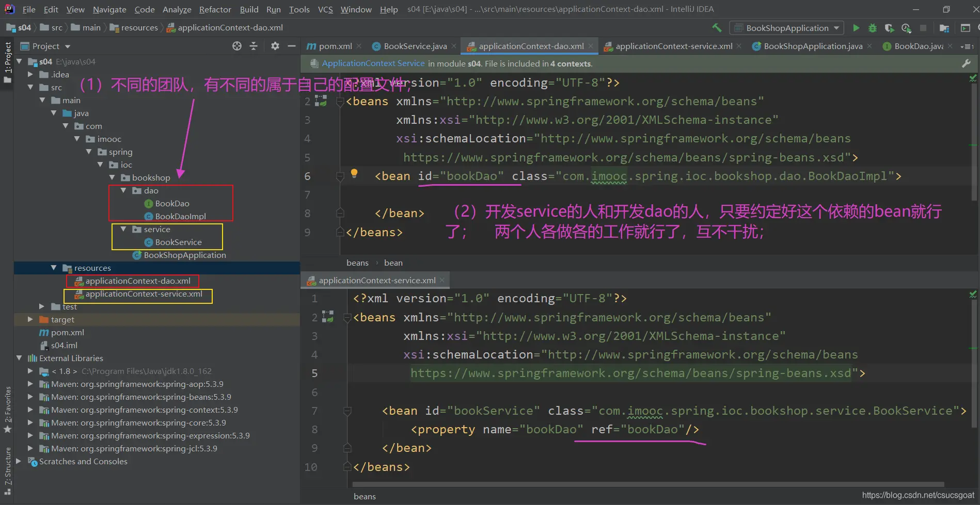
Task: Click the ApplicationContext Service link
Action: point(373,63)
